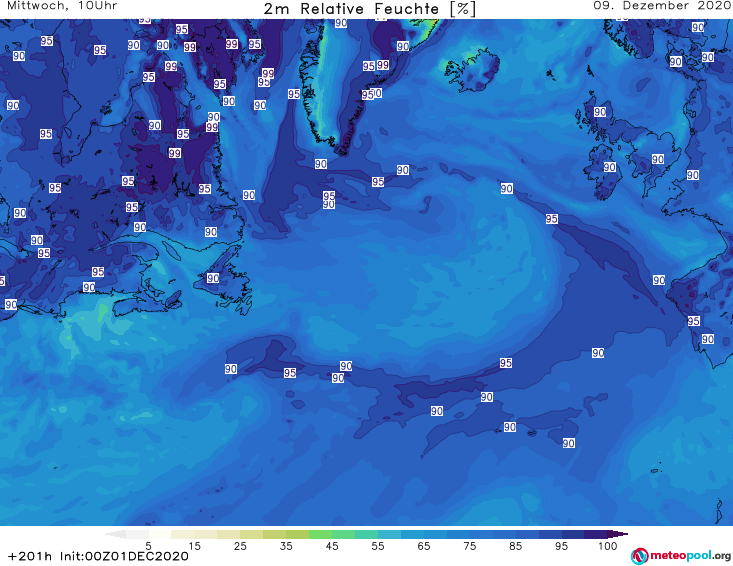Viewport: 733px width, 566px height.
Task: Click the color scale tick label 65
Action: [424, 546]
